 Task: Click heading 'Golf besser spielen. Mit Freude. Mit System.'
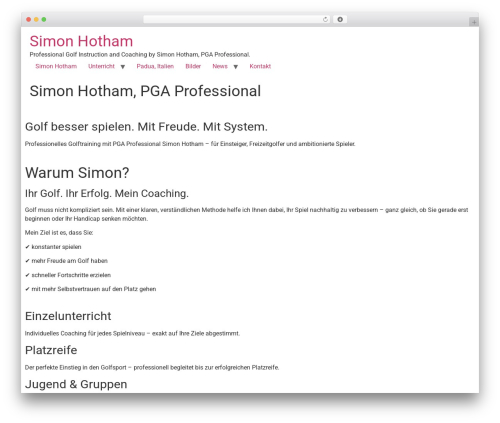pyautogui.click(x=146, y=127)
